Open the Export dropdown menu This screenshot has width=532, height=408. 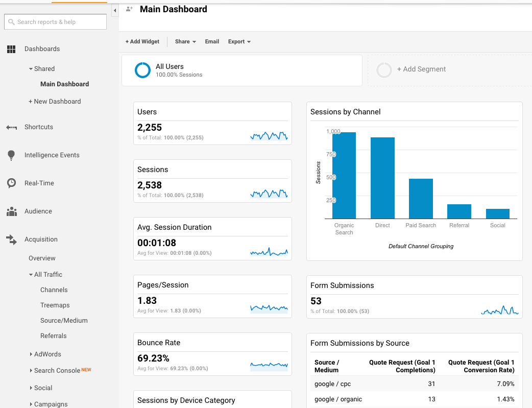[239, 42]
